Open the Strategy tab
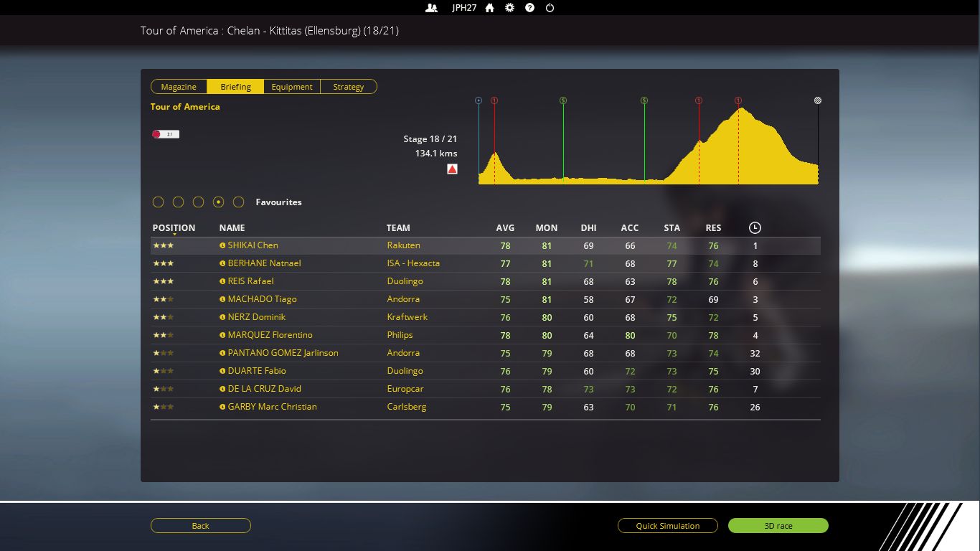 (x=349, y=87)
